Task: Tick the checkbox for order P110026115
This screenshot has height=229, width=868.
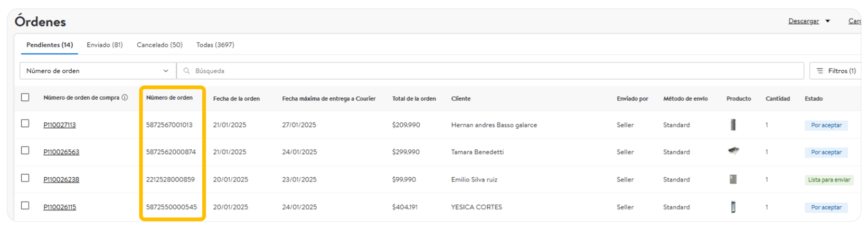Action: click(25, 206)
